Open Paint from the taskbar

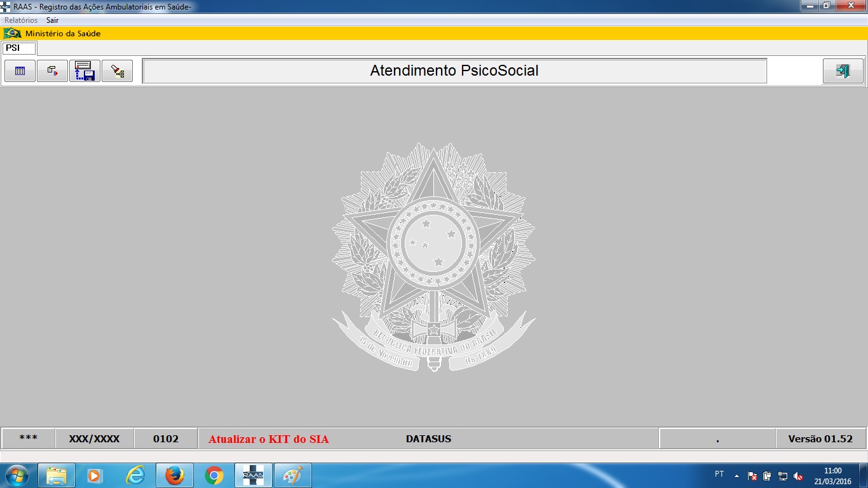tap(292, 475)
